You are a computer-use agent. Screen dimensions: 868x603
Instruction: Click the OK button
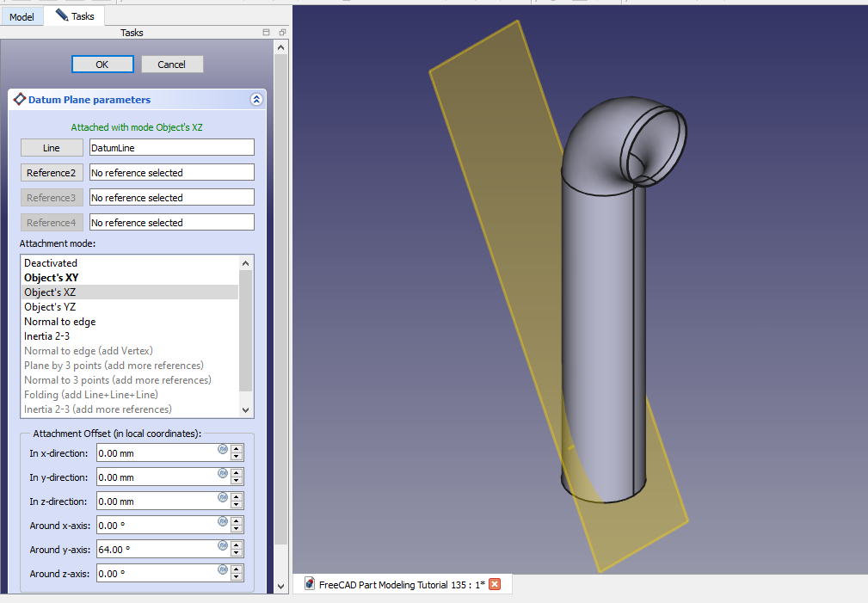(102, 65)
